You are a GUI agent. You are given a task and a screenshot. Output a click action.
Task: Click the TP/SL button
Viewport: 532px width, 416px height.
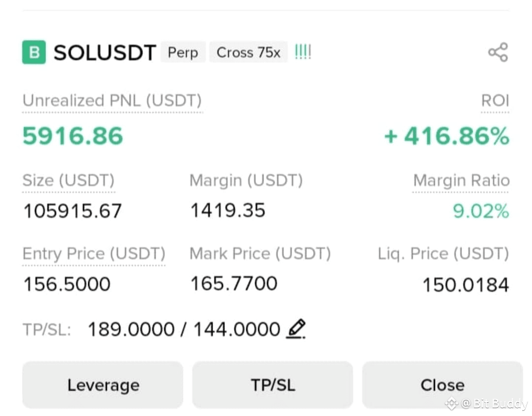coord(273,385)
